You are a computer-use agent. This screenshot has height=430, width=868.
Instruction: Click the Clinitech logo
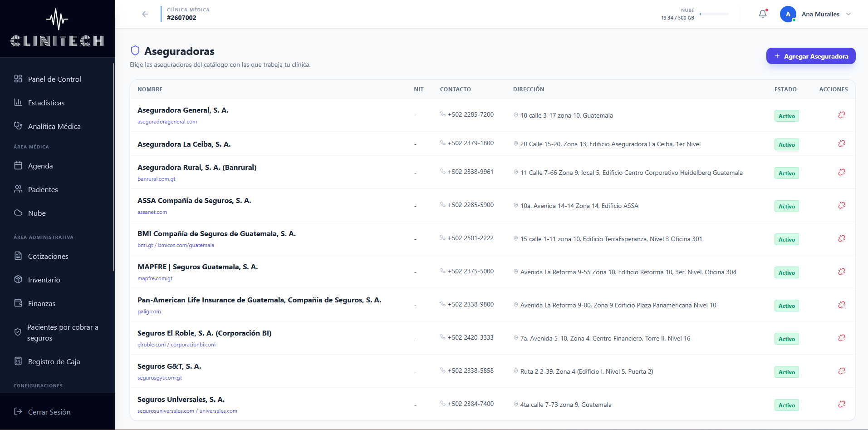click(x=58, y=28)
